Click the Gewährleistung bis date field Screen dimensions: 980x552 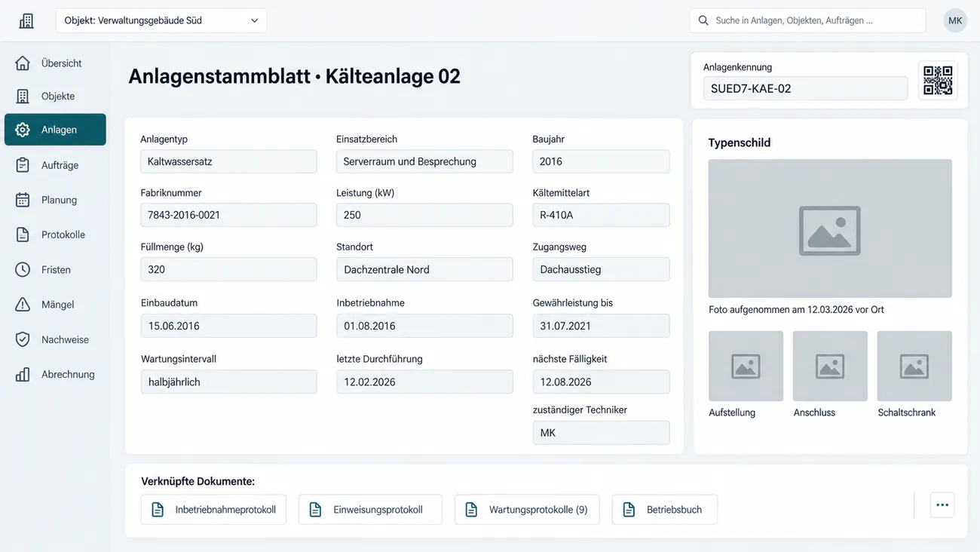(x=601, y=326)
